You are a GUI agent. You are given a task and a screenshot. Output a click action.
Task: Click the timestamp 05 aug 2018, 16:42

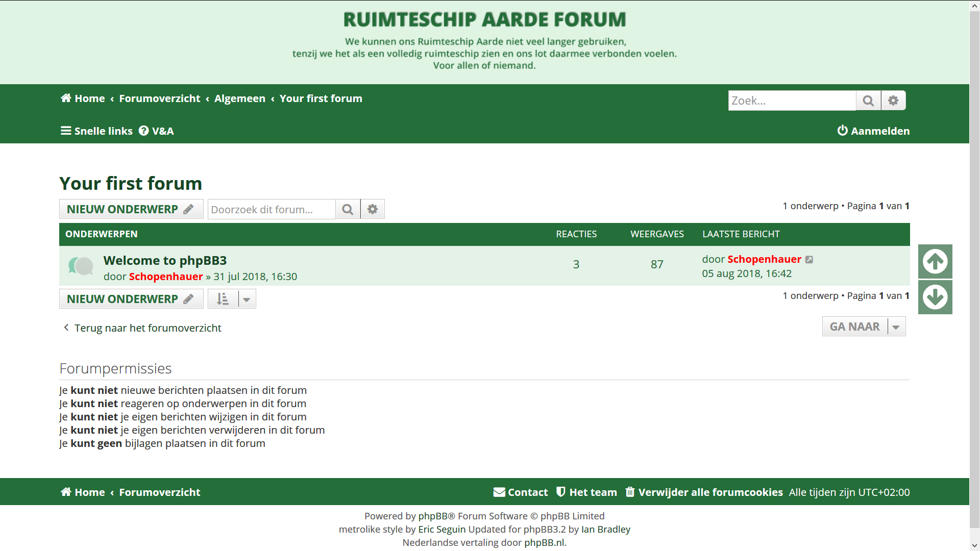(x=747, y=273)
